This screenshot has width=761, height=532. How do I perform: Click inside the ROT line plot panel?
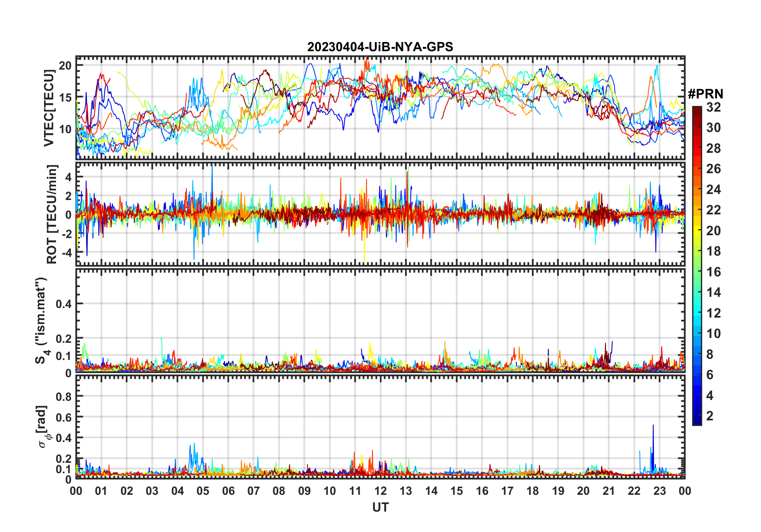point(380,214)
